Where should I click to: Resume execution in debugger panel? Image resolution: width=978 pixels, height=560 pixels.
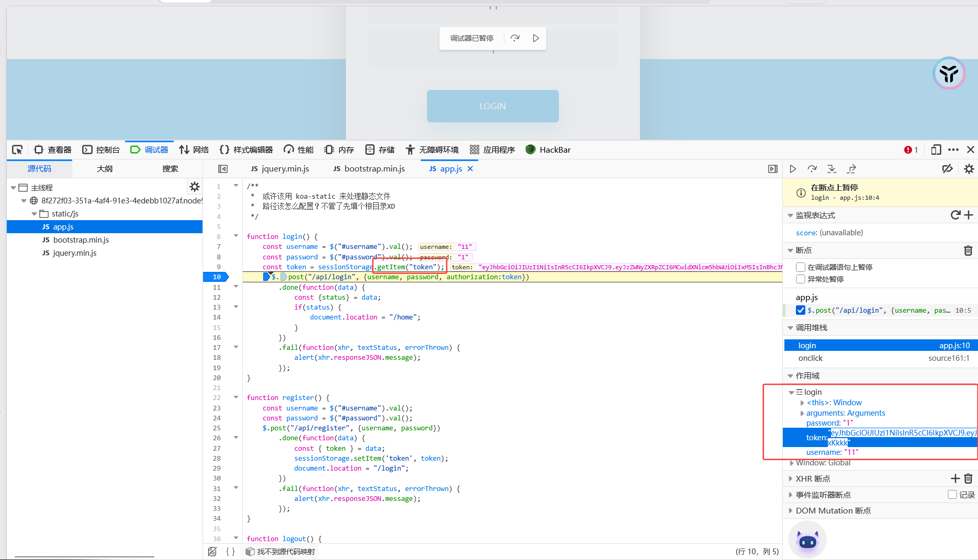click(793, 169)
